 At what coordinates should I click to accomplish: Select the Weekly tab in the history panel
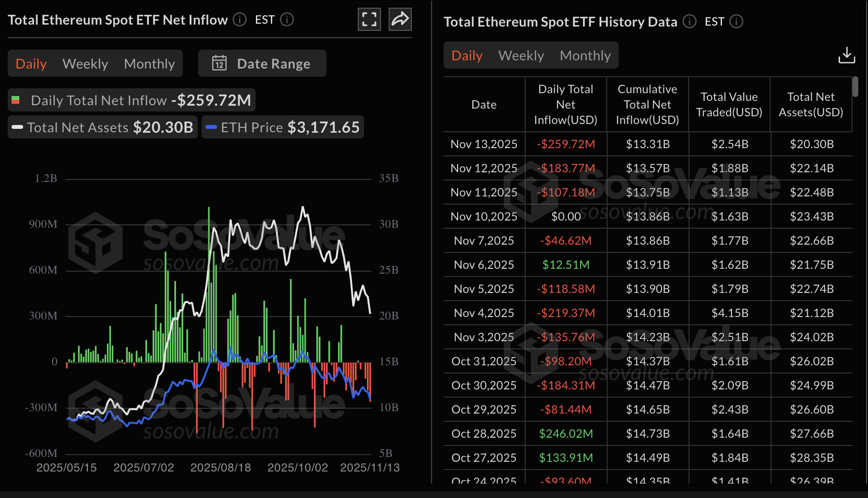point(521,55)
